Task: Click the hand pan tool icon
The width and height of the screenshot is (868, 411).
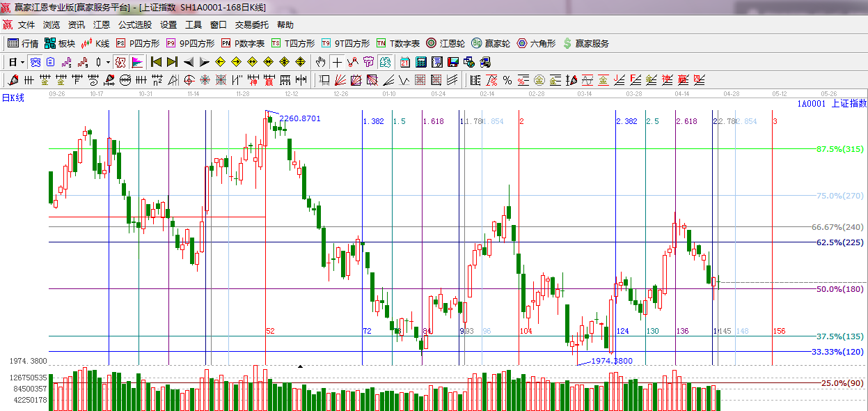Action: pos(320,62)
